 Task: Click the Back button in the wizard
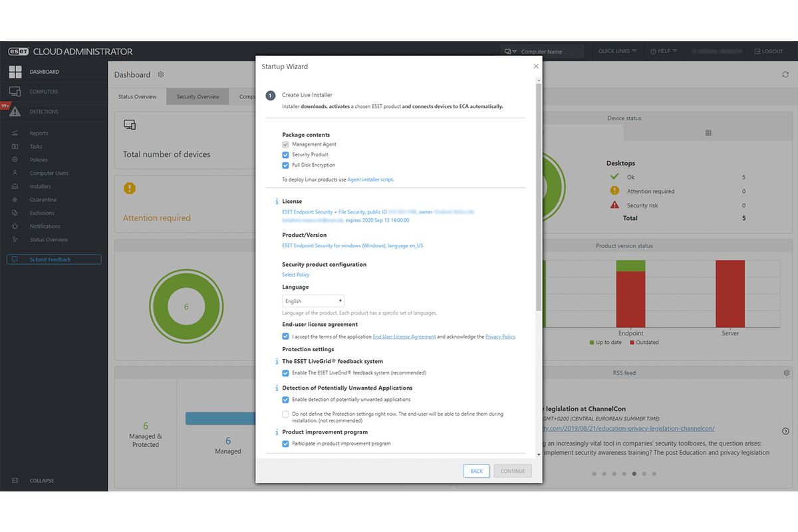(477, 471)
